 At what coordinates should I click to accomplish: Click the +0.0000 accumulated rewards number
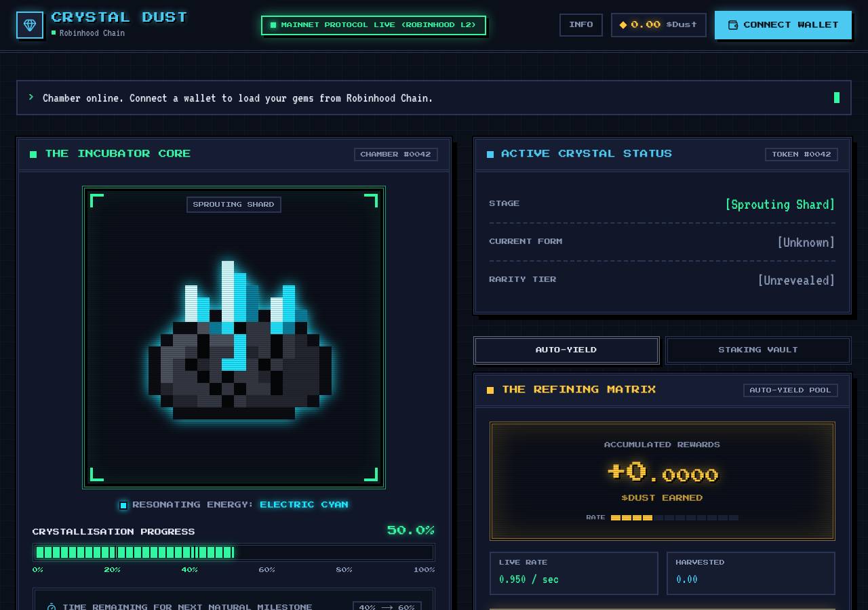(663, 472)
